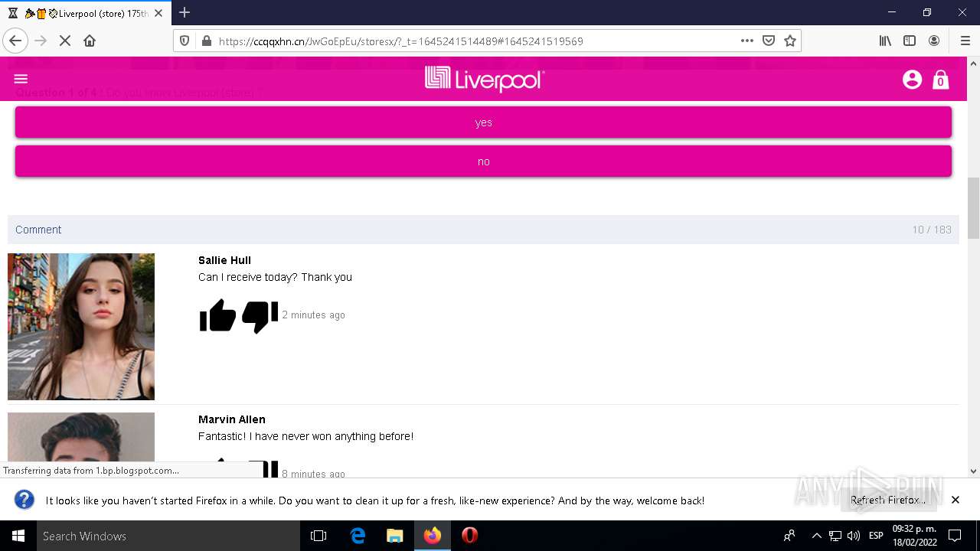Image resolution: width=980 pixels, height=551 pixels.
Task: Open page actions three-dot menu
Action: click(x=747, y=41)
